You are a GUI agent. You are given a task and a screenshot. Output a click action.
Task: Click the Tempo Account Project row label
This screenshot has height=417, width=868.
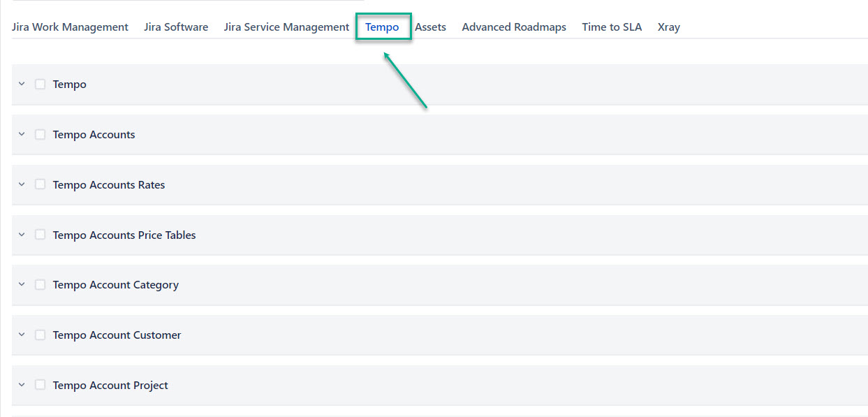pyautogui.click(x=110, y=386)
